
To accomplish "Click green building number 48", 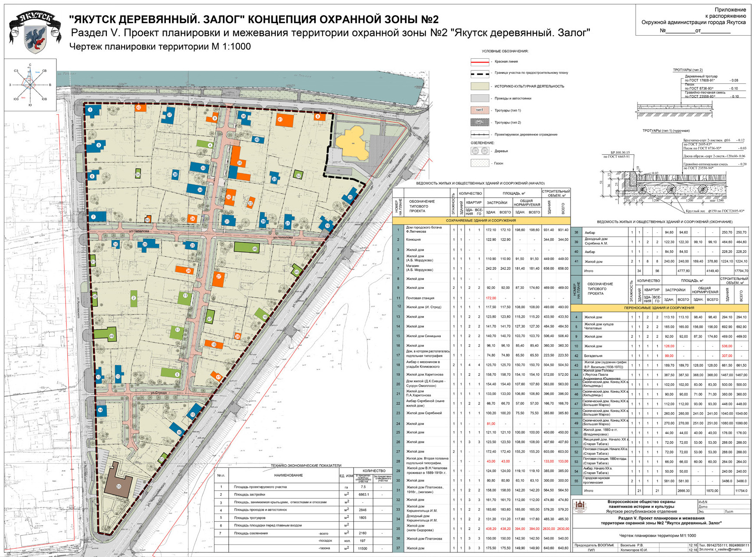I will click(x=247, y=248).
